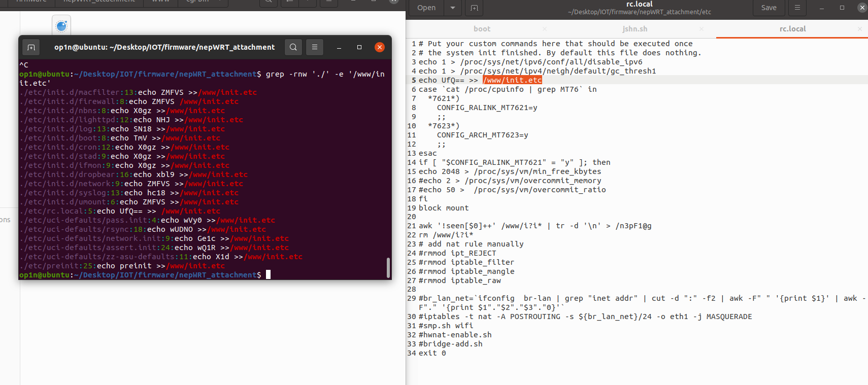Click grep result ./etc/init.d/dropbear in terminal
Screen dimensions: 868x385
click(x=133, y=174)
